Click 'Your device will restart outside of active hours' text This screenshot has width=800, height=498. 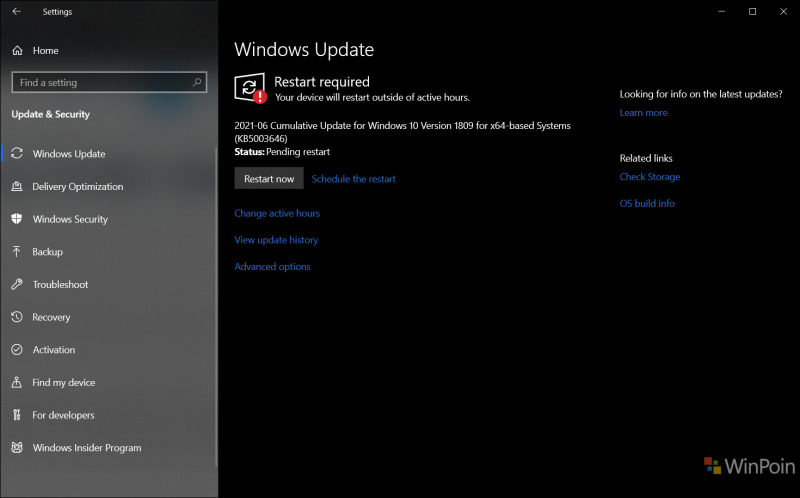(372, 97)
